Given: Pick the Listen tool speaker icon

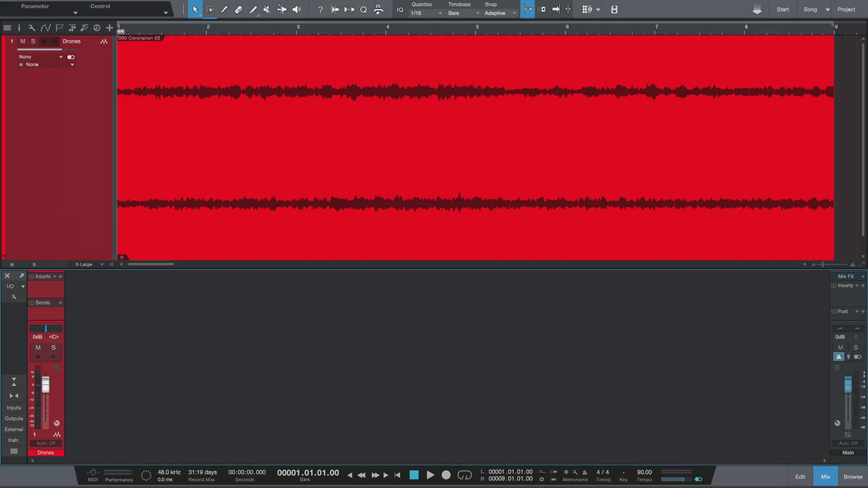Looking at the screenshot, I should pyautogui.click(x=296, y=9).
